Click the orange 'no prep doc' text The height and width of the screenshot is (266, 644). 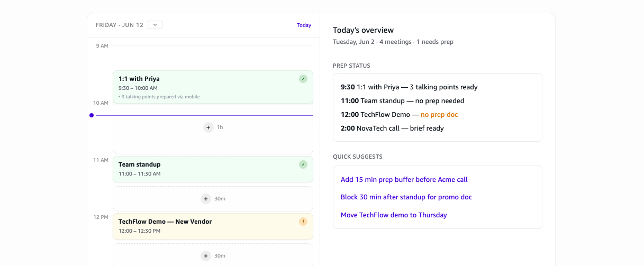click(x=439, y=115)
